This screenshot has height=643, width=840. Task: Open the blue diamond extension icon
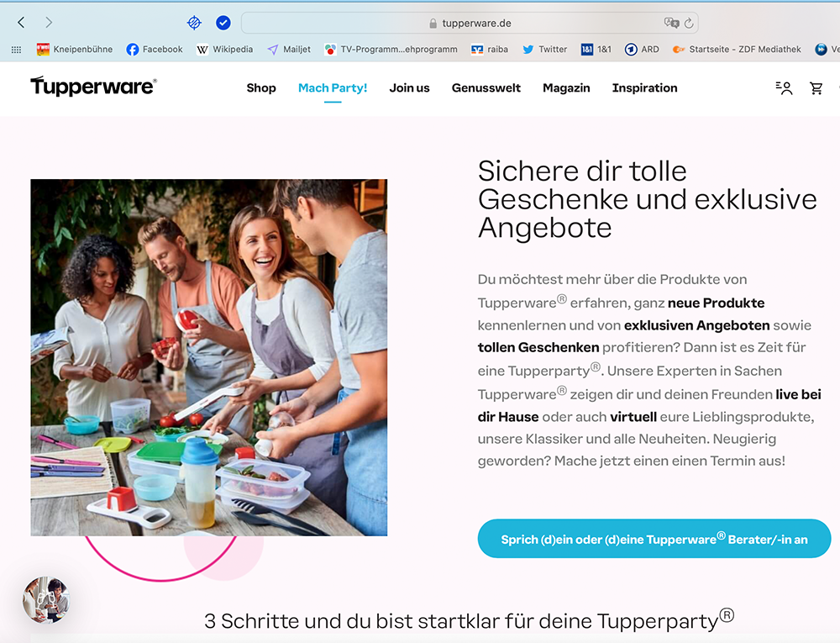[x=194, y=23]
